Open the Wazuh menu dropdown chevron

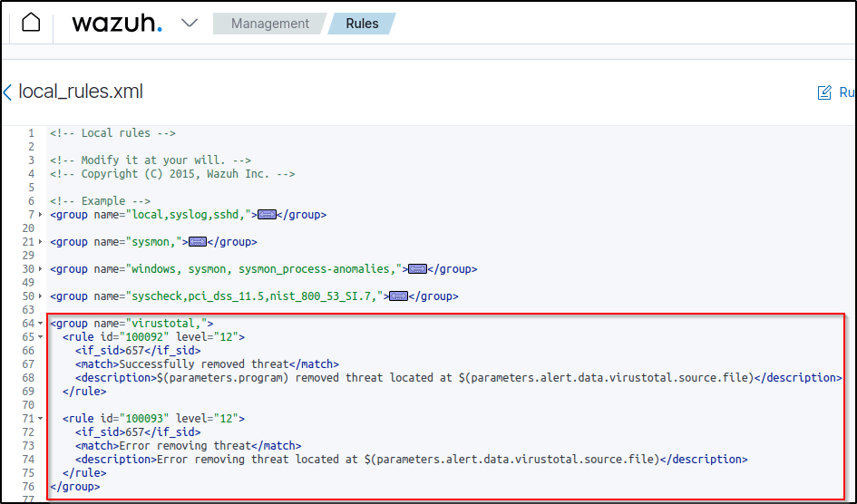click(x=190, y=23)
